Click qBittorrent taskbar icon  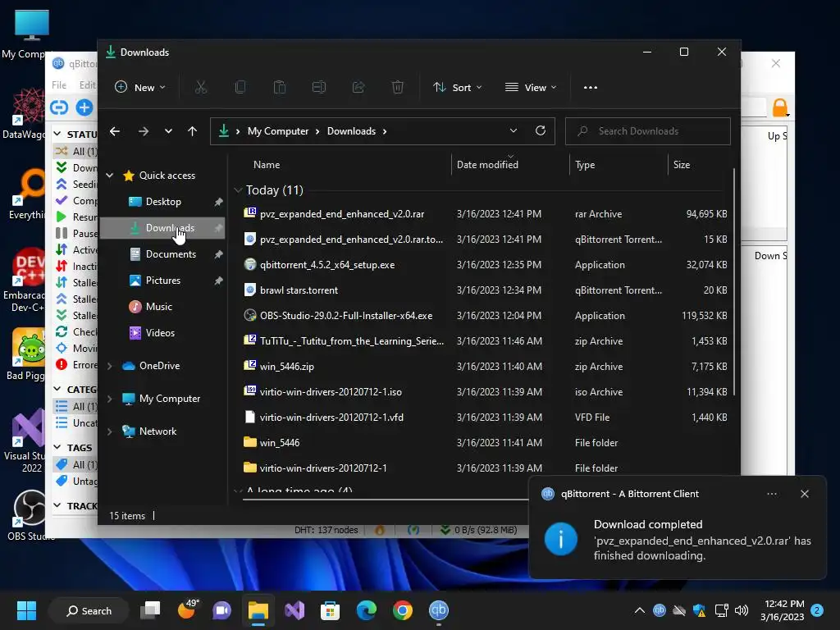click(438, 610)
